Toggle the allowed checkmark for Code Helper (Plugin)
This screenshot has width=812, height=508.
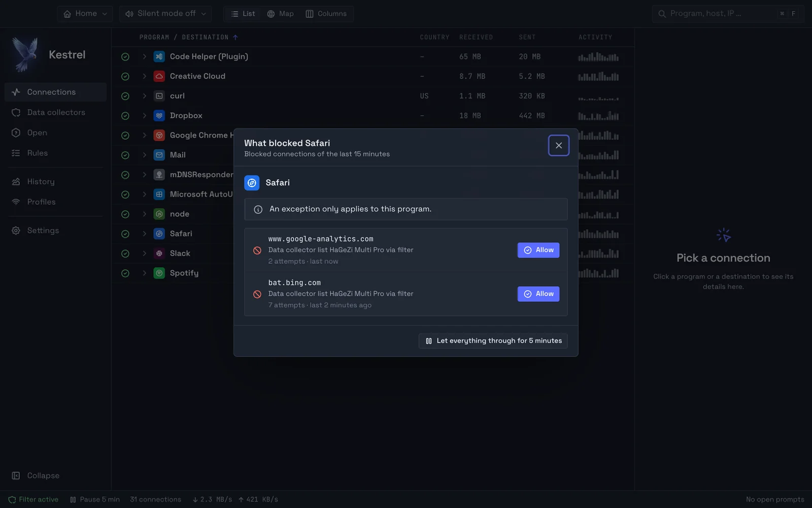[125, 57]
